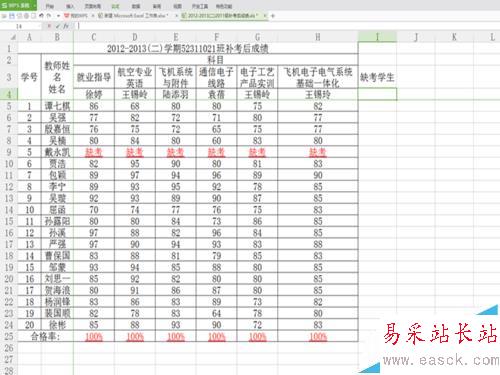500x375 pixels.
Task: Click the red 缺考 cell in column H
Action: coord(318,152)
